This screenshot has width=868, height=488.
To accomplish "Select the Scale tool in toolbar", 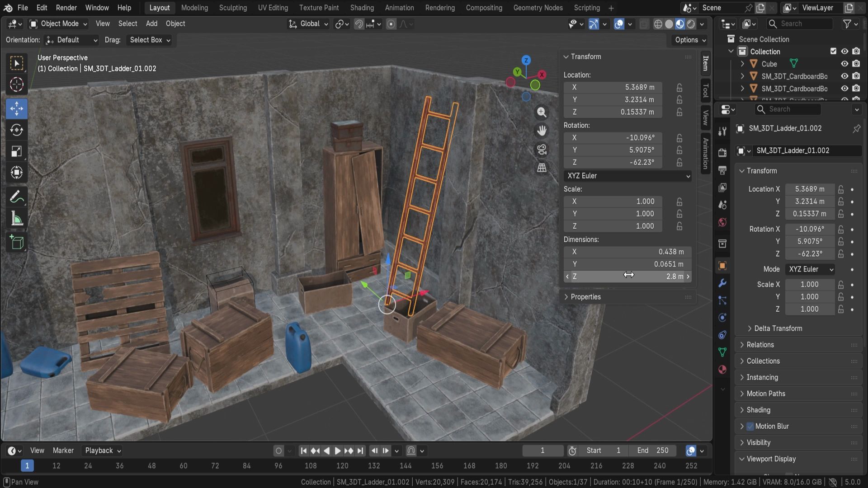I will click(x=17, y=151).
